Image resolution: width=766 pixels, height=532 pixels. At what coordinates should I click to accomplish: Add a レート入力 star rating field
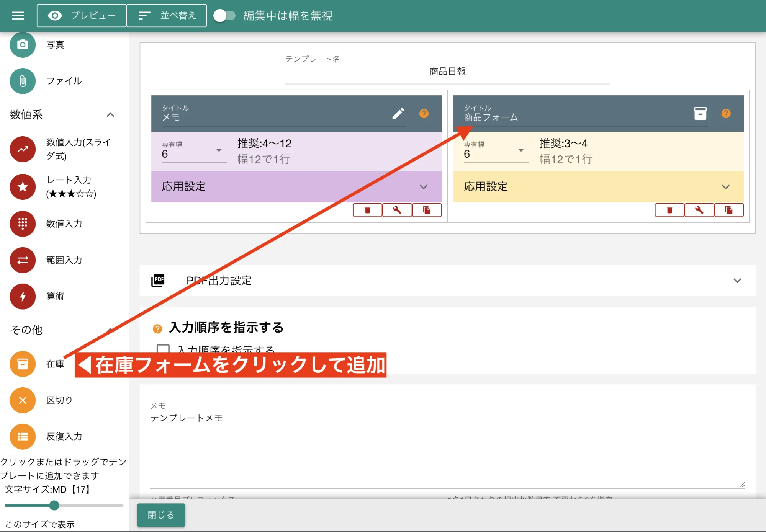tap(22, 187)
